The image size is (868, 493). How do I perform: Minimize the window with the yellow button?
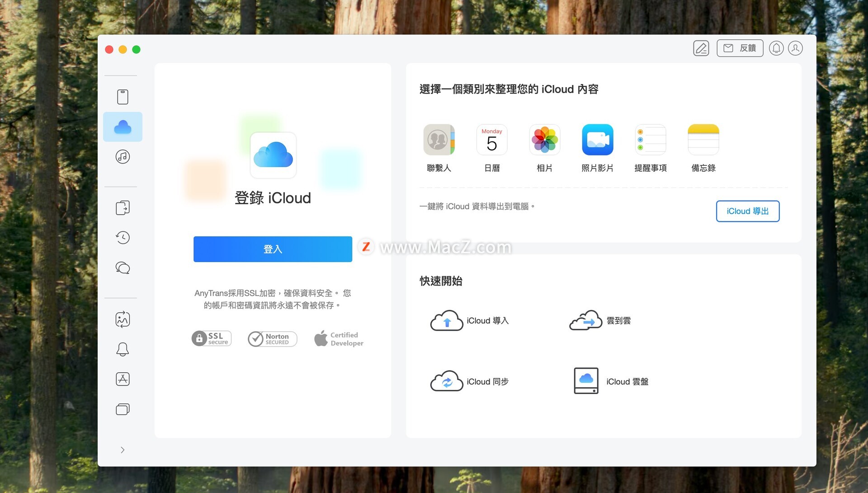click(x=123, y=49)
